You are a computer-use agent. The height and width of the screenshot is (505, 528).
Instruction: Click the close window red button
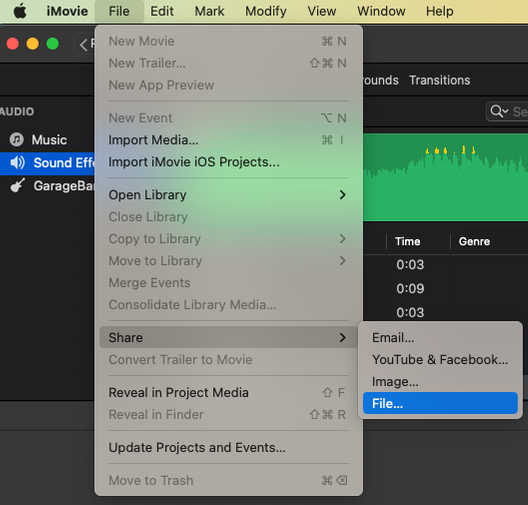[x=13, y=44]
